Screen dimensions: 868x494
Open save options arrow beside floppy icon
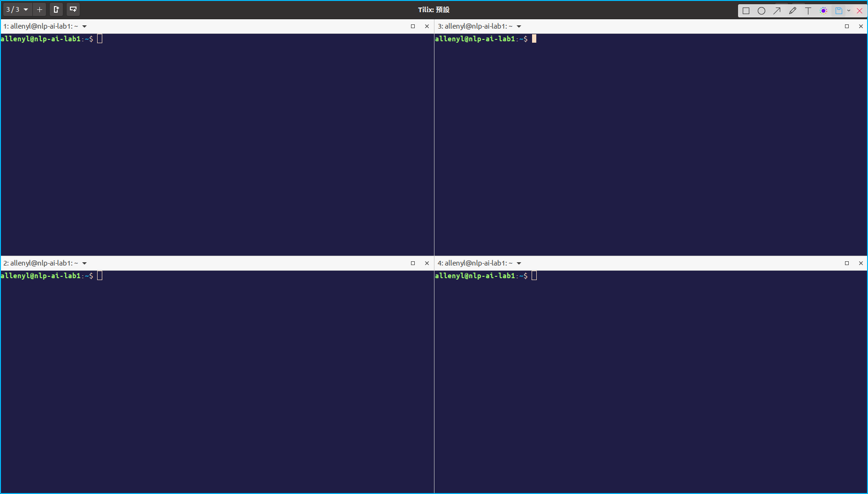point(849,11)
